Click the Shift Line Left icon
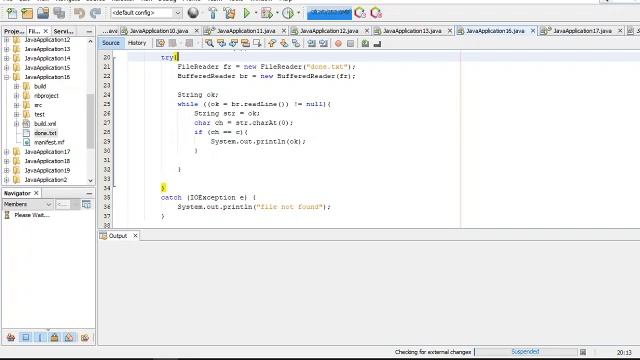The width and height of the screenshot is (640, 360). (311, 43)
